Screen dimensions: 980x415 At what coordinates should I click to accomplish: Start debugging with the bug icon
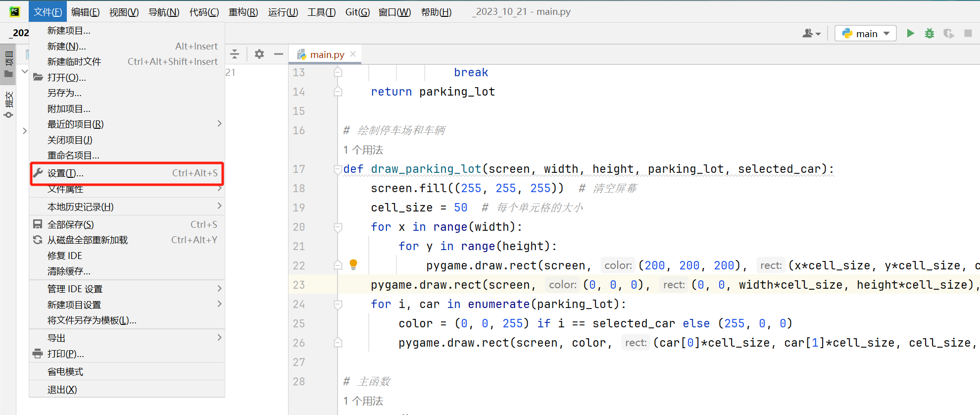click(929, 33)
